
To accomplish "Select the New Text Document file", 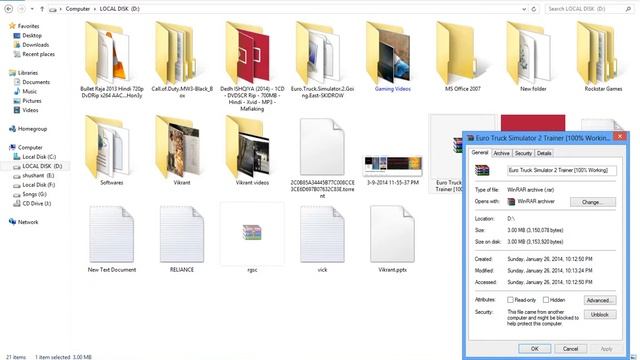I will [x=111, y=234].
